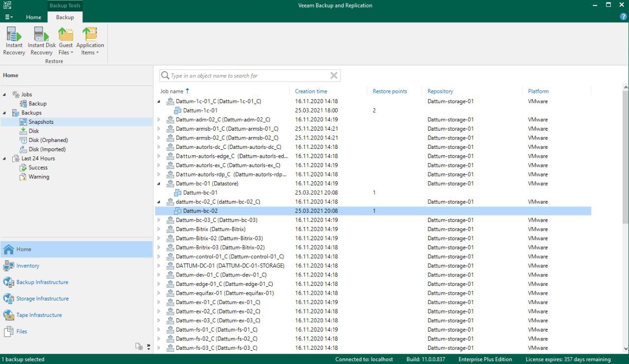Collapse the Dattum-1c-01_C backup row
The image size is (629, 364).
coord(159,102)
